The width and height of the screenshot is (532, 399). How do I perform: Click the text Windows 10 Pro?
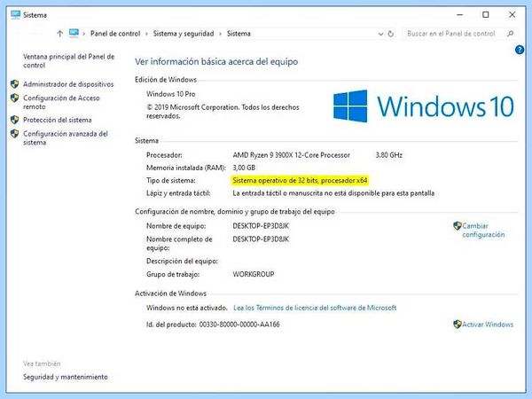(170, 94)
